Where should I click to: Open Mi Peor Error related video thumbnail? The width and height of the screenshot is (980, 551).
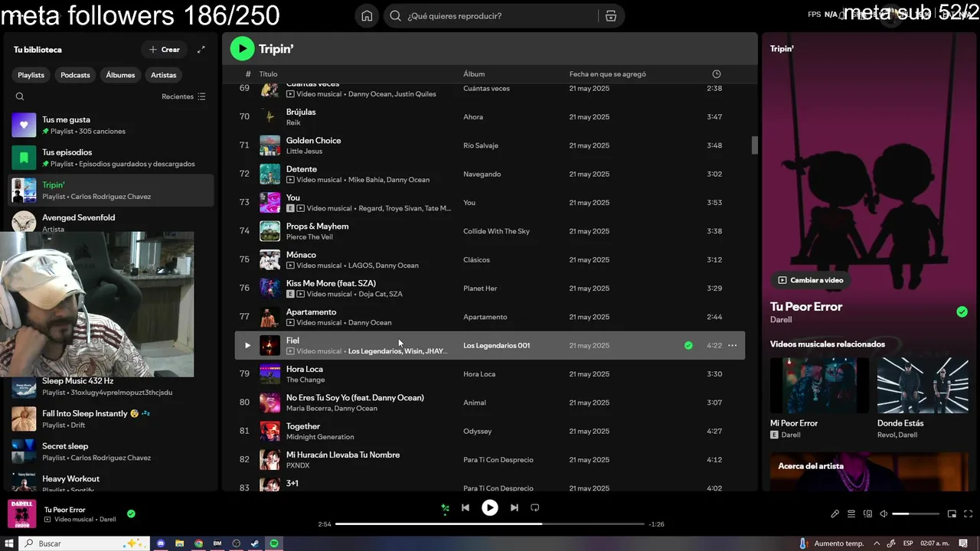click(819, 386)
